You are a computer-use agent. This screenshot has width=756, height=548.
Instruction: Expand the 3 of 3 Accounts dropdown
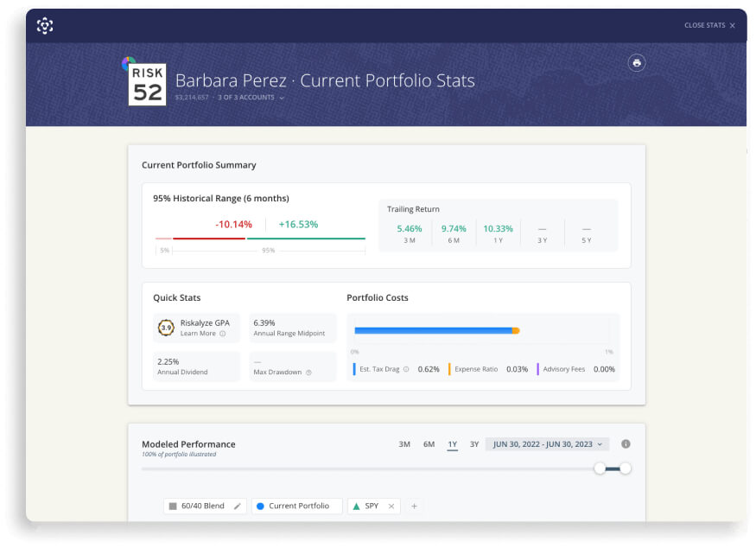tap(251, 98)
